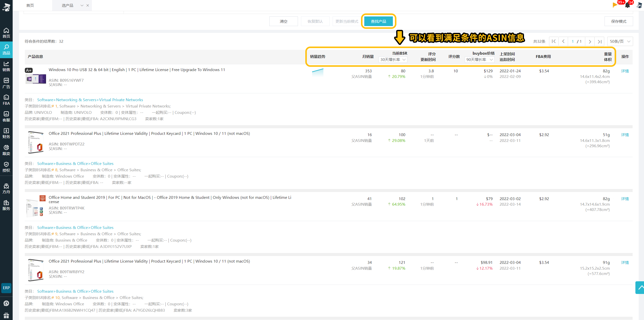Screen dimensions: 644x320
Task: Open the user avatar icon at top right
Action: pos(639,5)
